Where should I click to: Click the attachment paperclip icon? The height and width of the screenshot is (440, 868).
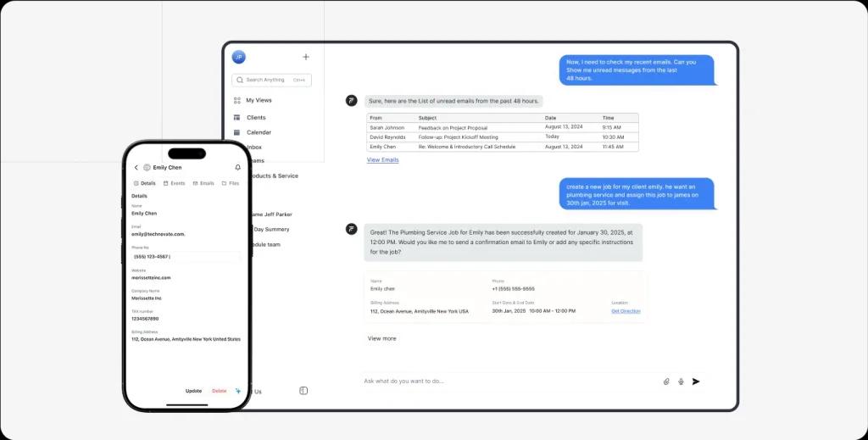tap(666, 382)
